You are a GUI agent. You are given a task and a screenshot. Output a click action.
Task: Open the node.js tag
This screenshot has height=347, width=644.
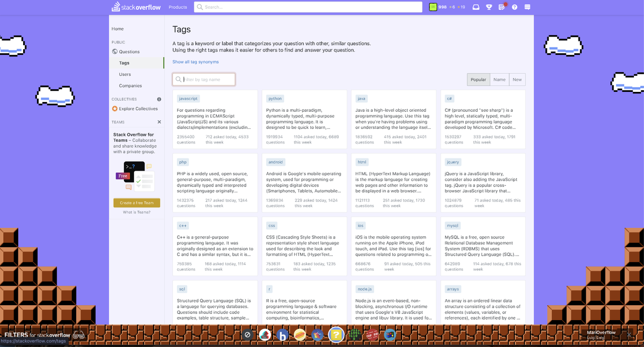point(365,289)
